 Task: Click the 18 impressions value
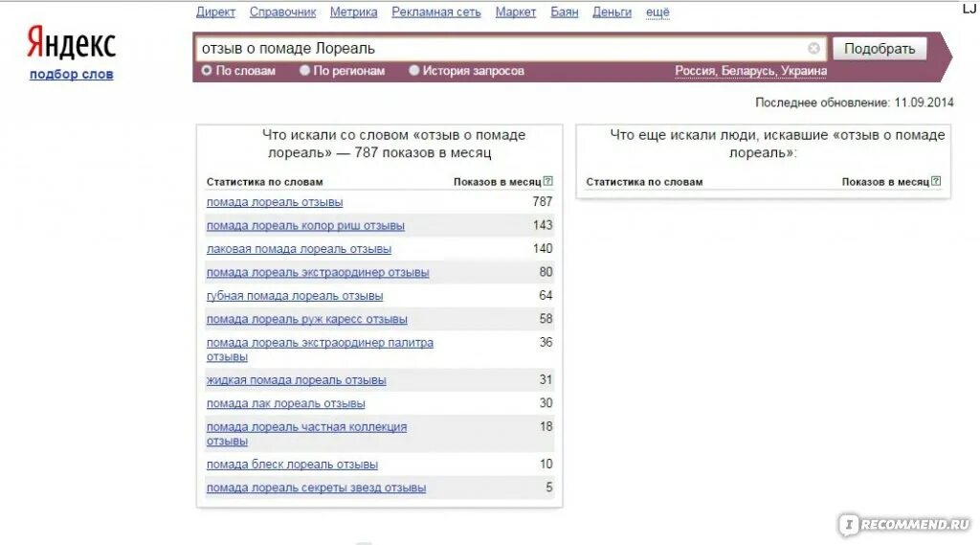coord(546,426)
